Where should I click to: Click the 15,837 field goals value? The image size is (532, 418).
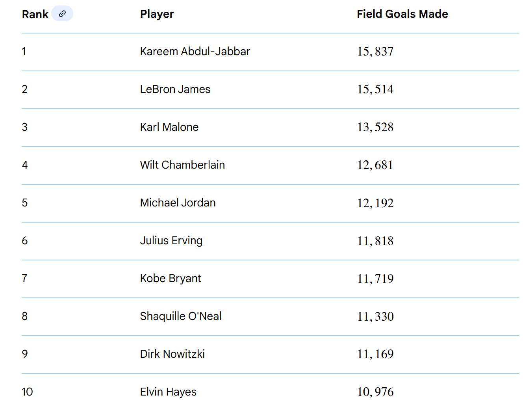coord(375,52)
